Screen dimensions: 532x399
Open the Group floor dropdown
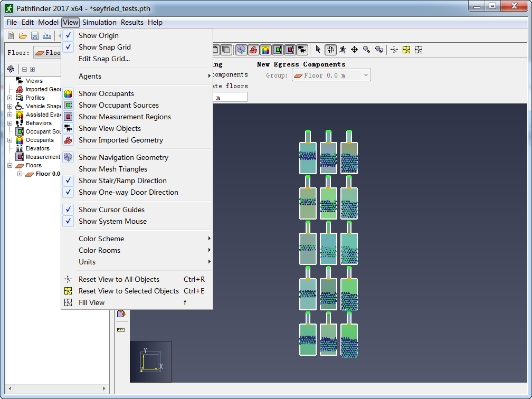point(331,75)
